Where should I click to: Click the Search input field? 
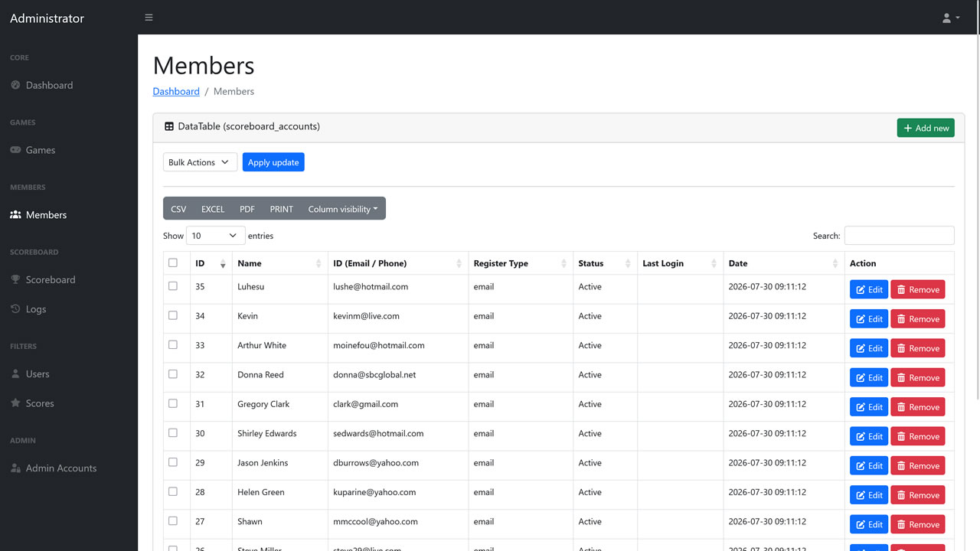click(900, 236)
